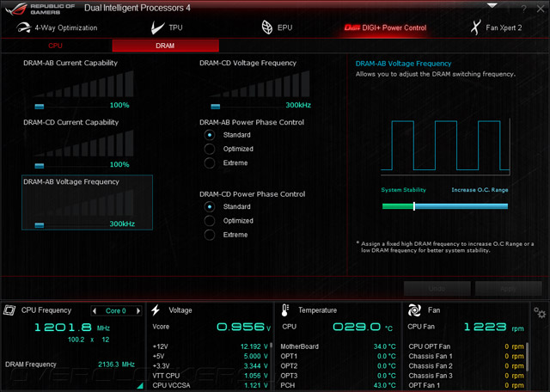This screenshot has height=392, width=550.
Task: Open the 4-Way Optimization tab
Action: tap(58, 28)
